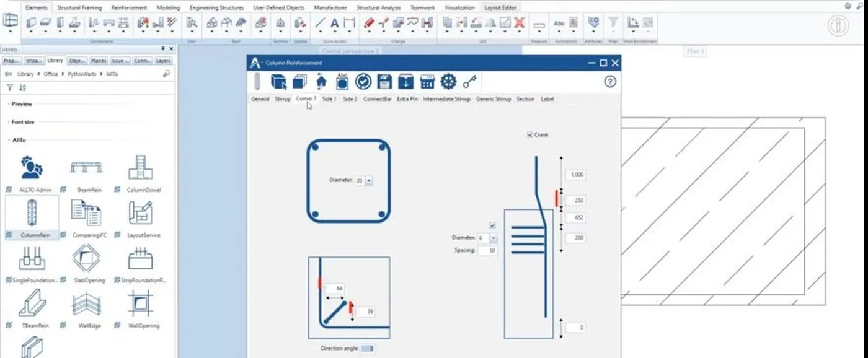This screenshot has height=358, width=868.
Task: Click the calculator icon in Column Reinforcement toolbar
Action: 427,82
